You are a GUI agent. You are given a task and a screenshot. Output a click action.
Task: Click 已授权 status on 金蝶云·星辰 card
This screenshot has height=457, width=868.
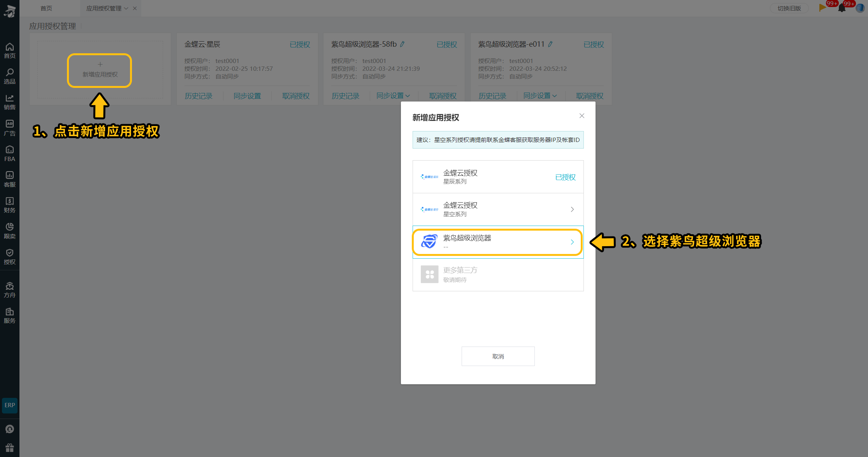[x=300, y=45]
